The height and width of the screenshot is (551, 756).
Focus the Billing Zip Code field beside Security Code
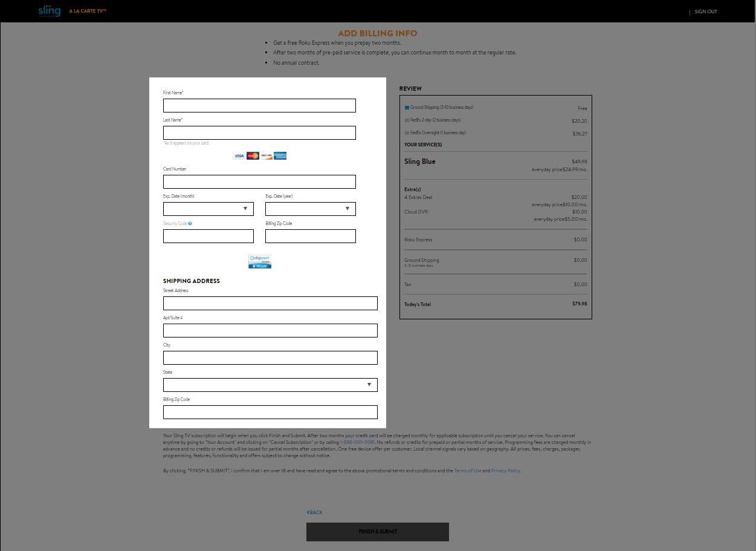311,236
